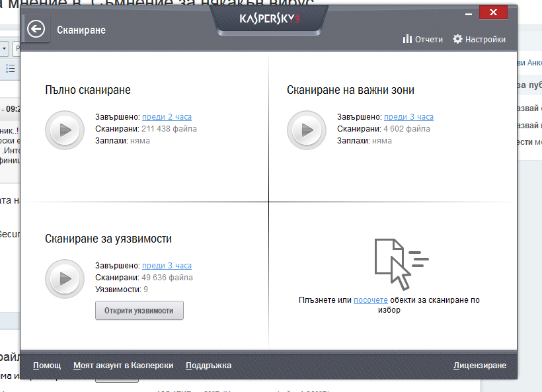Viewport: 542px width, 392px height.
Task: Open full scan 'преди 2 часа' link
Action: coord(167,117)
